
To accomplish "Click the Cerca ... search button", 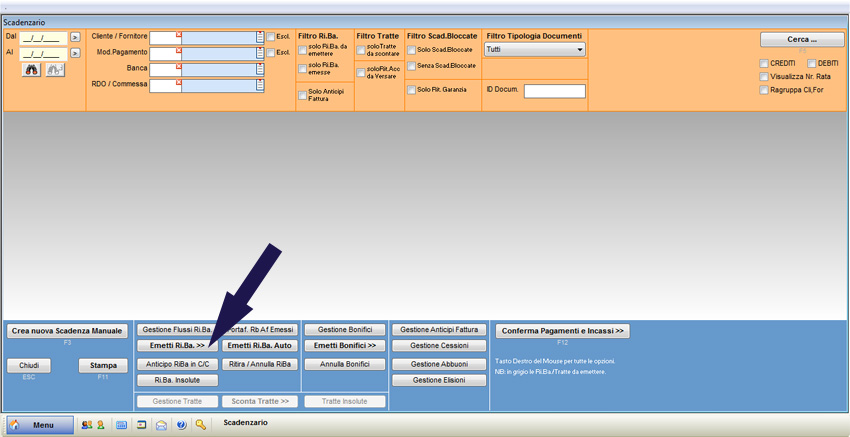I will pos(801,40).
